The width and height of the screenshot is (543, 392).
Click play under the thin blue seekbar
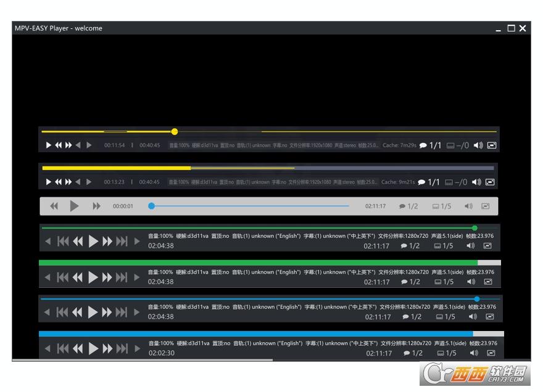pos(93,312)
